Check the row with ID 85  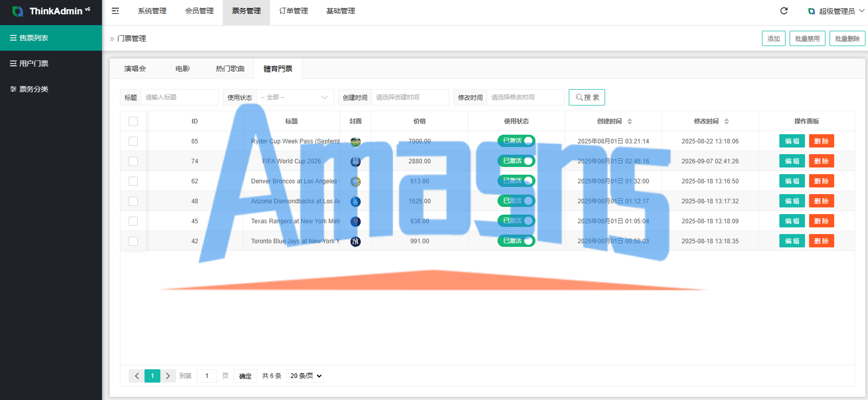(133, 141)
